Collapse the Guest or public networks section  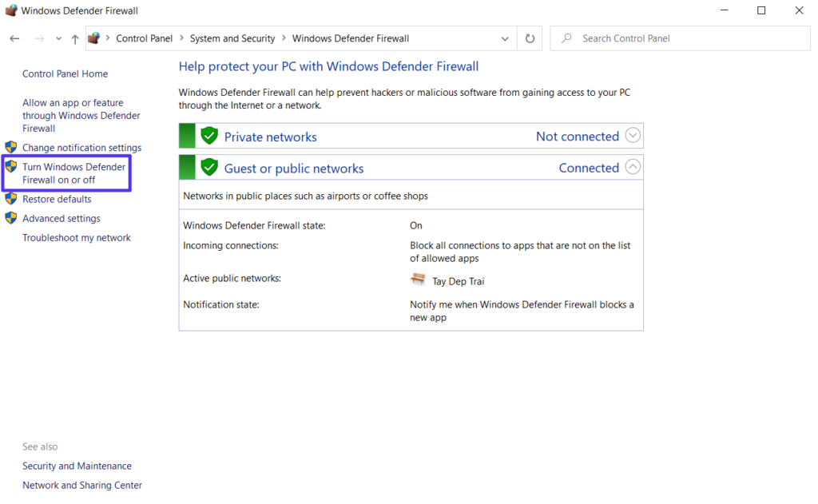[633, 167]
